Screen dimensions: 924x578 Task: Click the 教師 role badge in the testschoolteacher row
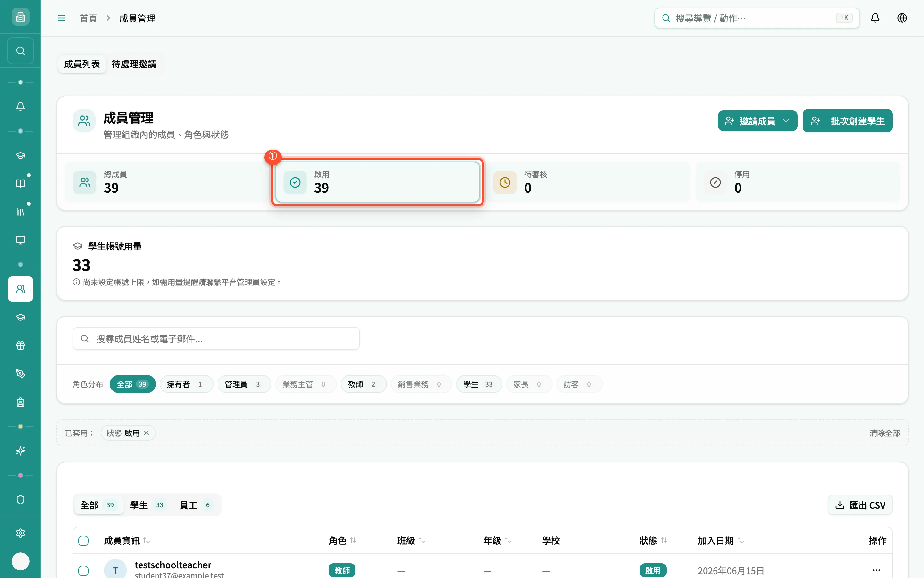(x=342, y=570)
